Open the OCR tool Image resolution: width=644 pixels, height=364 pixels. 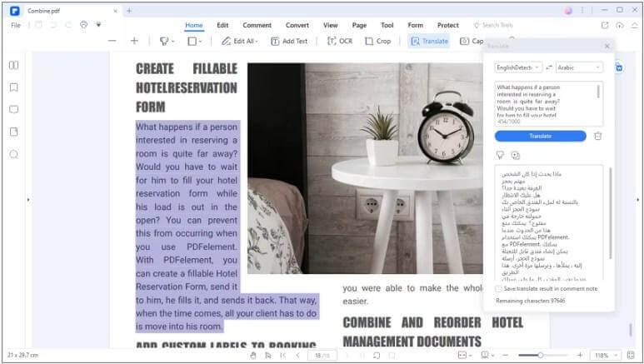pos(340,41)
